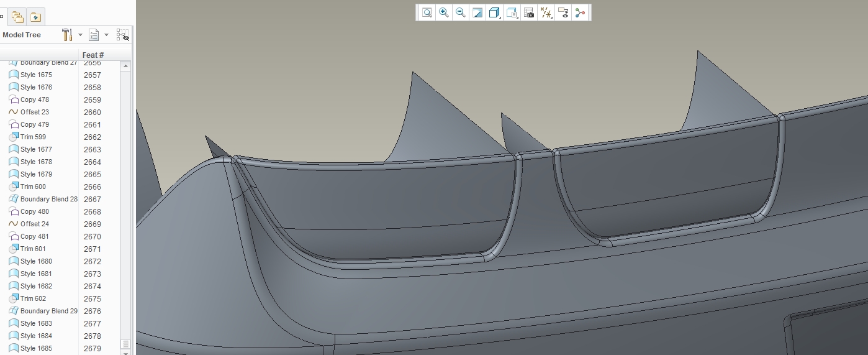
Task: Switch to the Folder Browser tab
Action: click(x=17, y=17)
